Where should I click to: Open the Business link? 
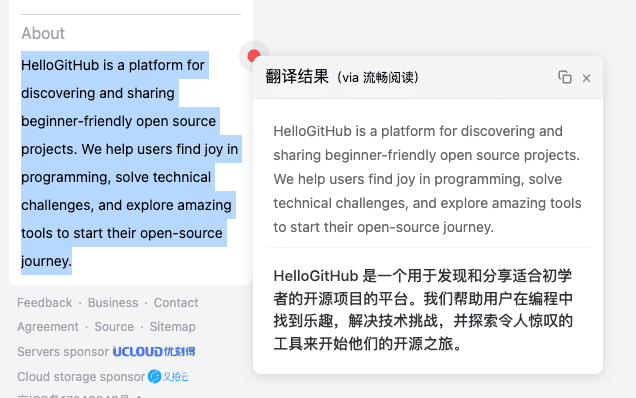click(x=113, y=303)
